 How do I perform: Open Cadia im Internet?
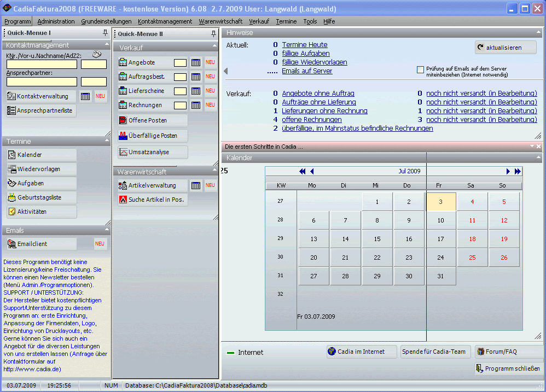click(x=362, y=352)
